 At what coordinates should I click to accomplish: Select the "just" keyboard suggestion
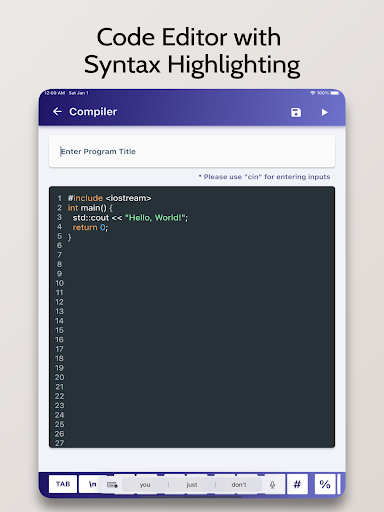(x=192, y=485)
